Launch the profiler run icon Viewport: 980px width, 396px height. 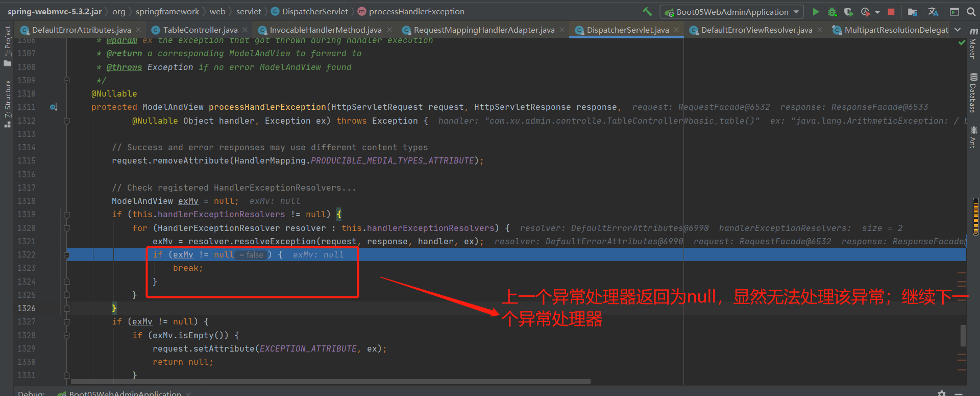(866, 11)
